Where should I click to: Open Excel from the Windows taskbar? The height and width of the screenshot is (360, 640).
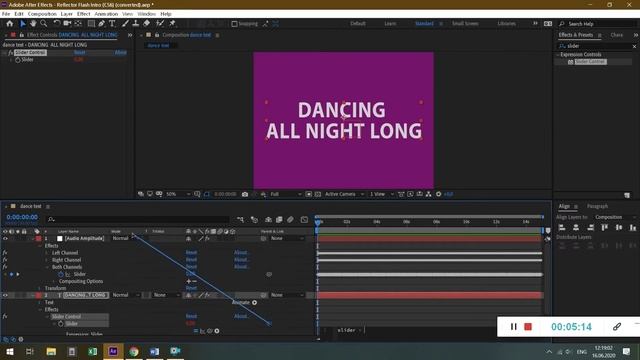(x=93, y=351)
